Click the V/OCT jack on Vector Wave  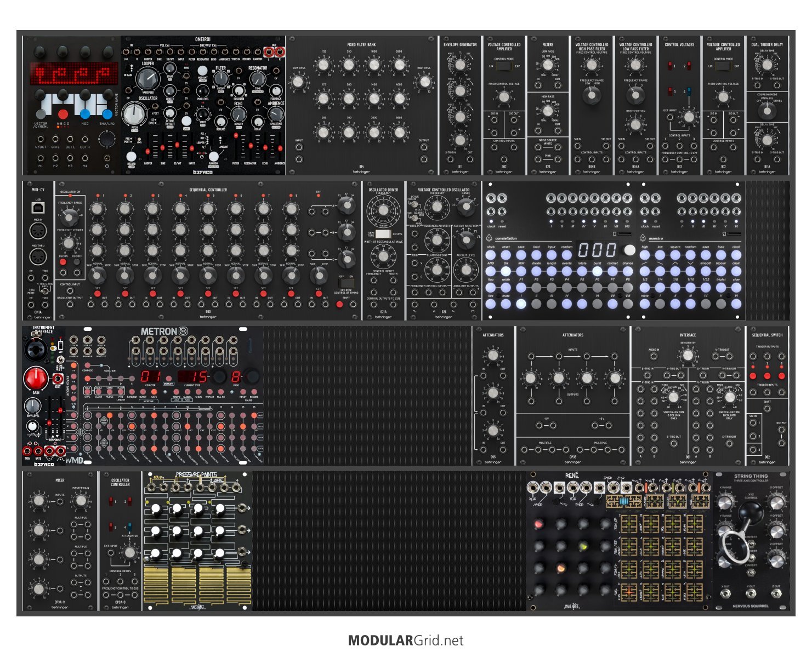tap(41, 139)
